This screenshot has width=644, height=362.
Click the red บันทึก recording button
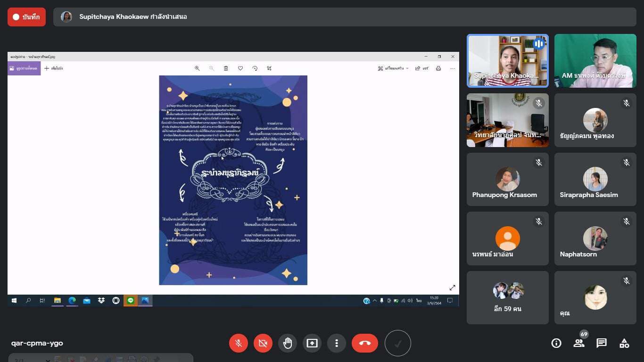coord(26,17)
